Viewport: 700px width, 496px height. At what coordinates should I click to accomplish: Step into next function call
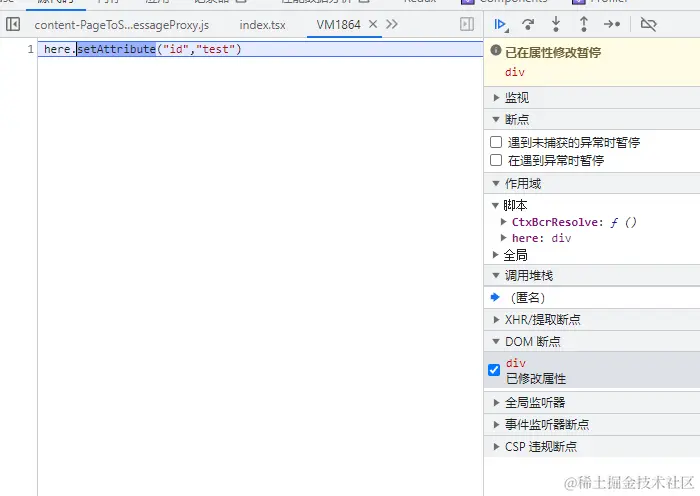[x=556, y=24]
